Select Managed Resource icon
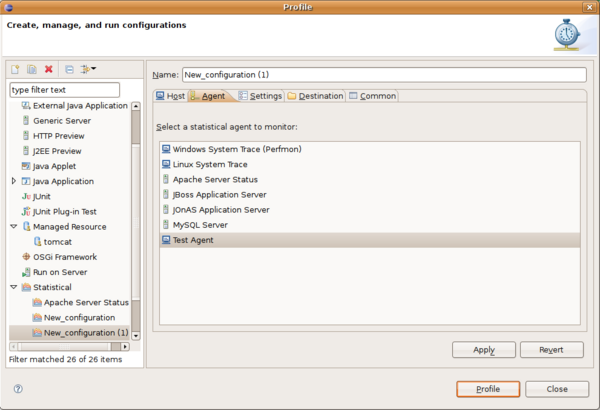 [x=26, y=227]
